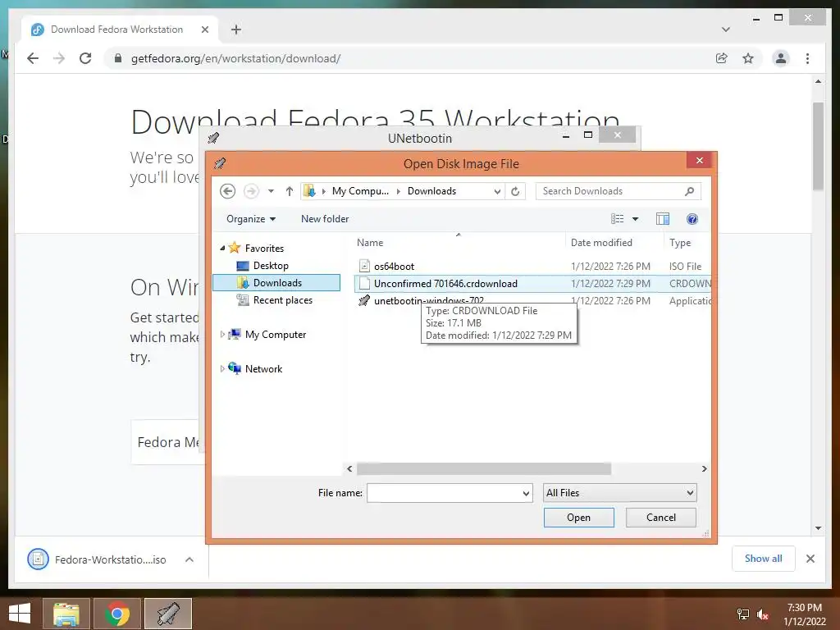This screenshot has width=840, height=630.
Task: Refresh the Downloads folder listing
Action: point(515,191)
